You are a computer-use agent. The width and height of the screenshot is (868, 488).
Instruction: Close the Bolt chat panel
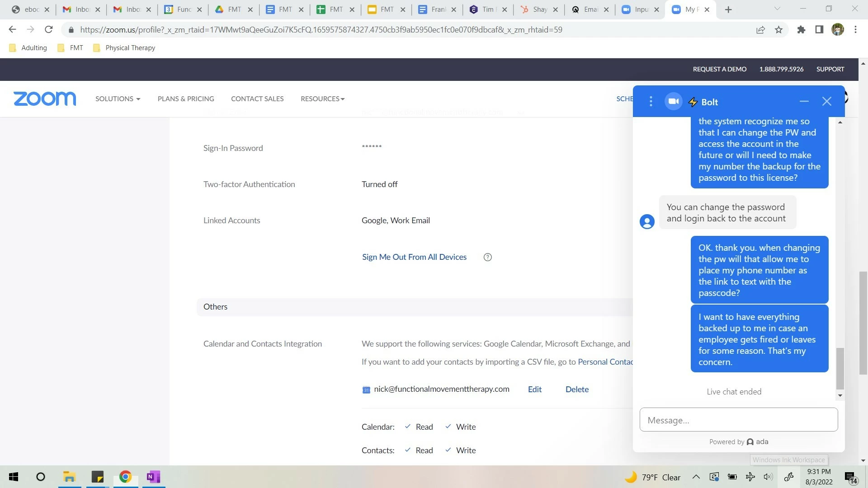click(x=827, y=102)
